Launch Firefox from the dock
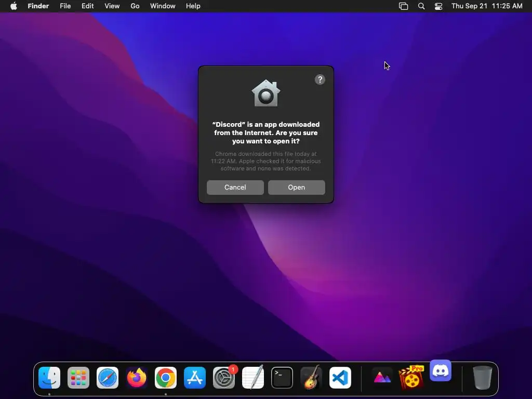Screen dimensions: 532x399 [x=137, y=378]
